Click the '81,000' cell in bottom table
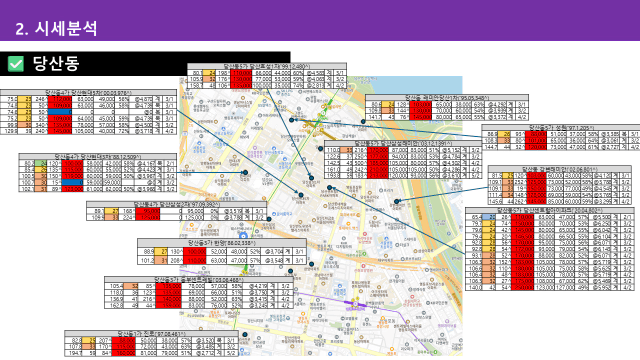The height and width of the screenshot is (360, 640). [147, 353]
